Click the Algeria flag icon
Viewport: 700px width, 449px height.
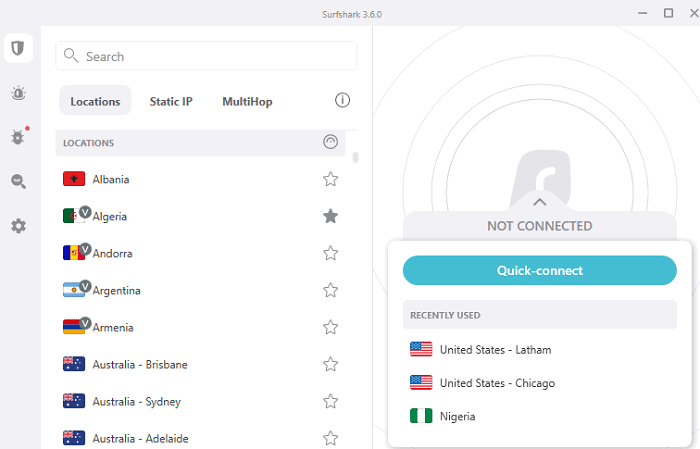click(73, 216)
